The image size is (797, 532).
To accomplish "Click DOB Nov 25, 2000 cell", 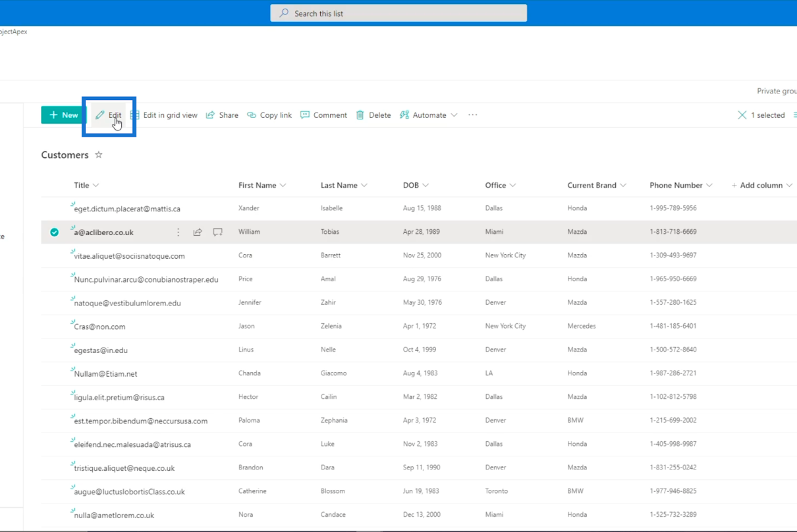I will [x=422, y=255].
